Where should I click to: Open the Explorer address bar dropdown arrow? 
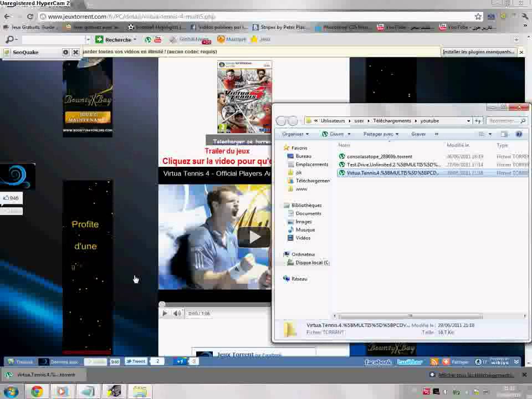pos(469,121)
